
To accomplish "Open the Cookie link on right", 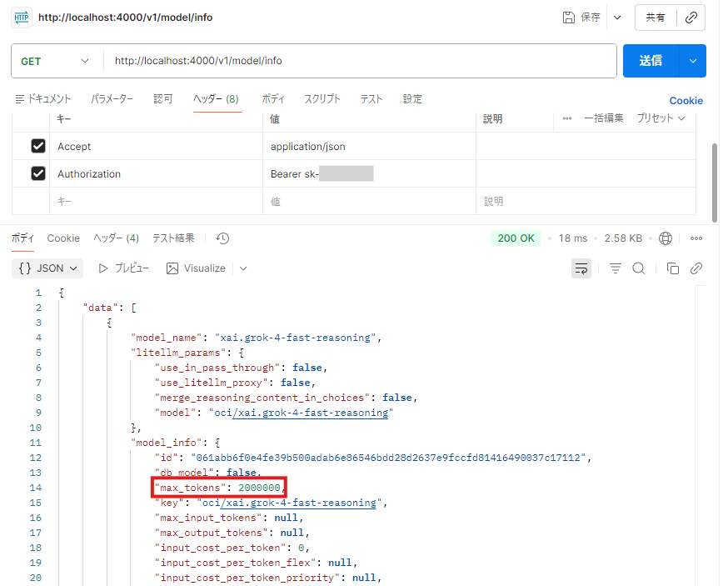I will (686, 101).
